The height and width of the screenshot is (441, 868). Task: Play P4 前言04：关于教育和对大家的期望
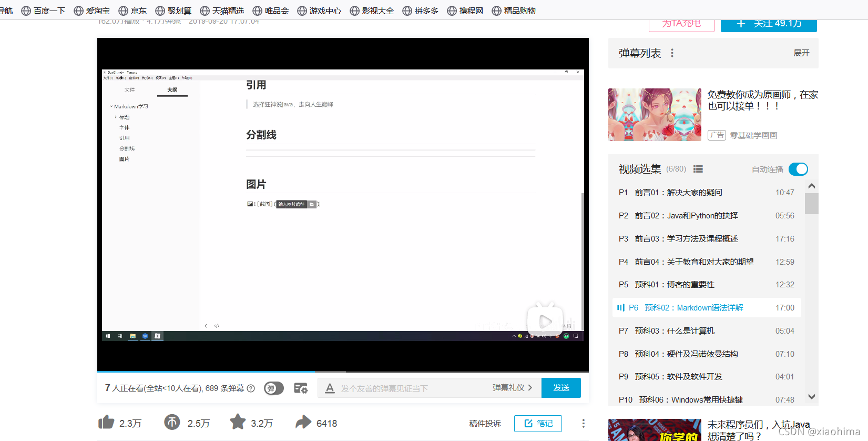[707, 262]
